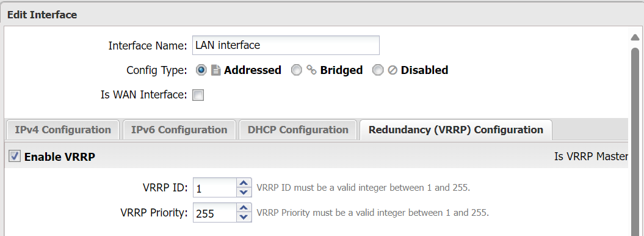Select Redundancy (VRRP) Configuration tab

click(x=456, y=130)
